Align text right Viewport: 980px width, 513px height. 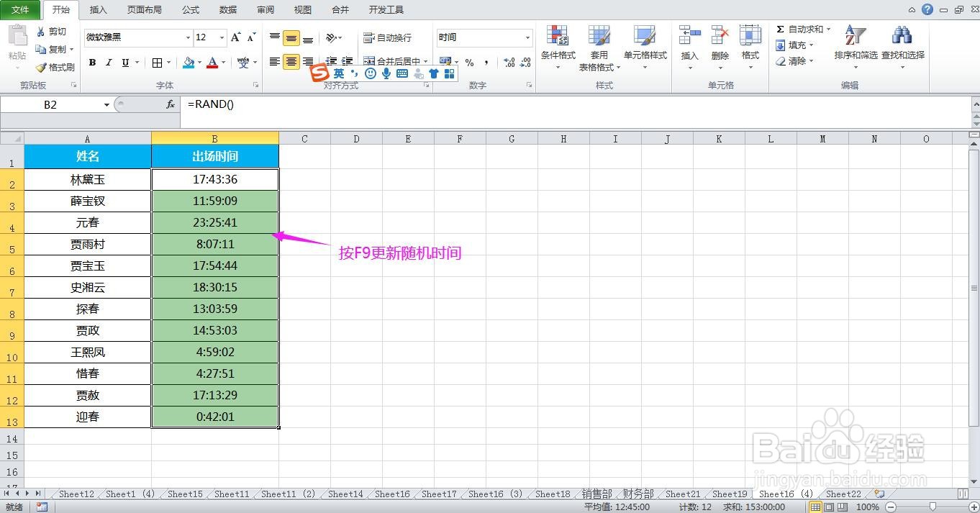point(308,62)
